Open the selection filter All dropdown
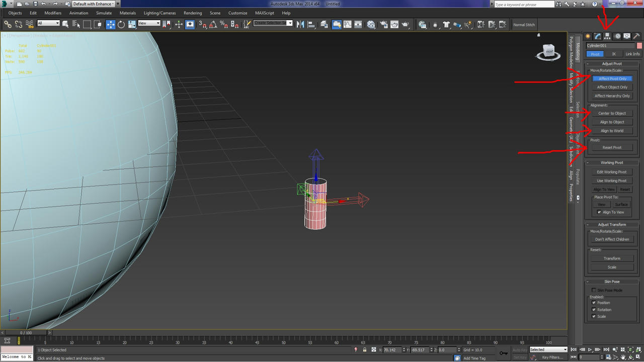644x362 pixels. (48, 23)
